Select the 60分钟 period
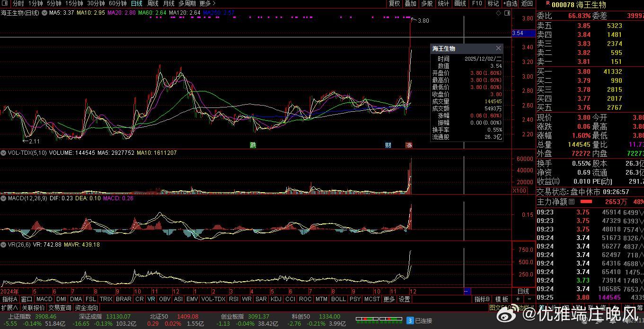The width and height of the screenshot is (644, 329). (117, 3)
